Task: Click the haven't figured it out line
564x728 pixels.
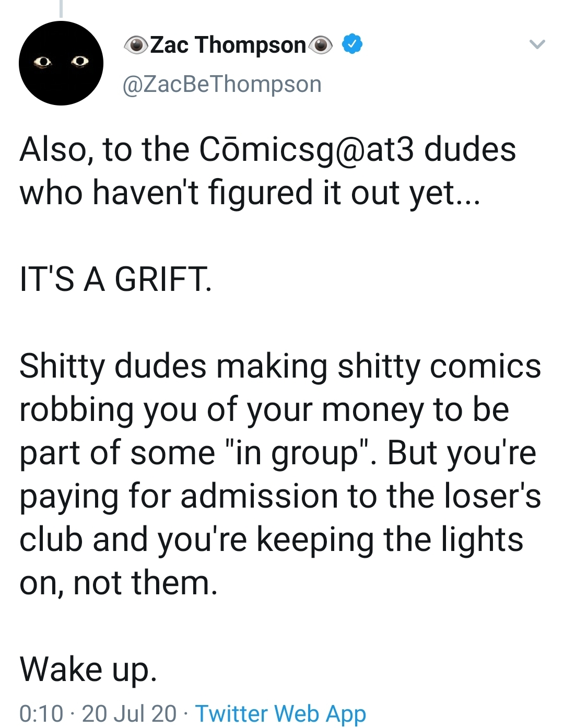Action: pos(250,193)
